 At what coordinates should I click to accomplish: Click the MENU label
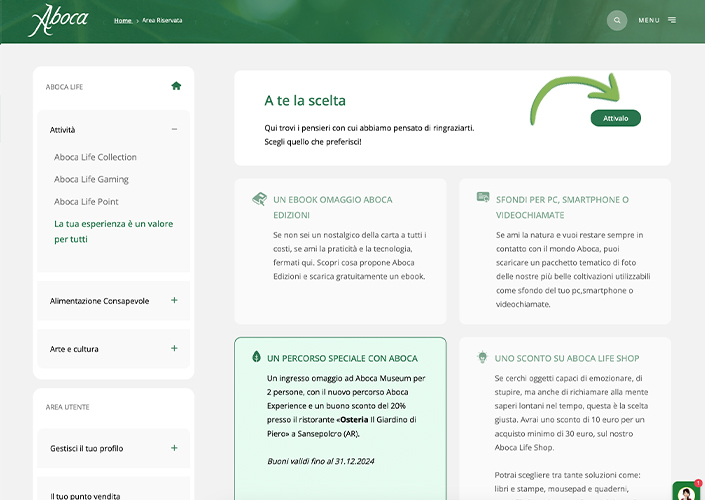649,20
